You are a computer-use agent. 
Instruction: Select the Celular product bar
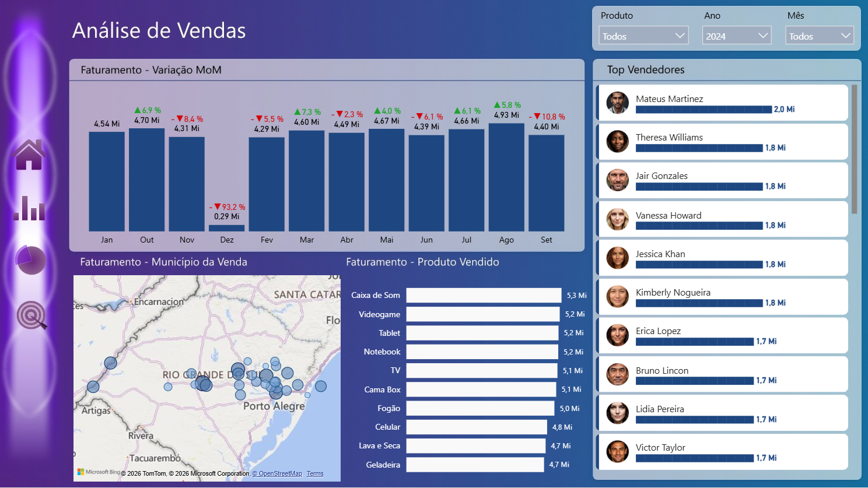tap(477, 427)
